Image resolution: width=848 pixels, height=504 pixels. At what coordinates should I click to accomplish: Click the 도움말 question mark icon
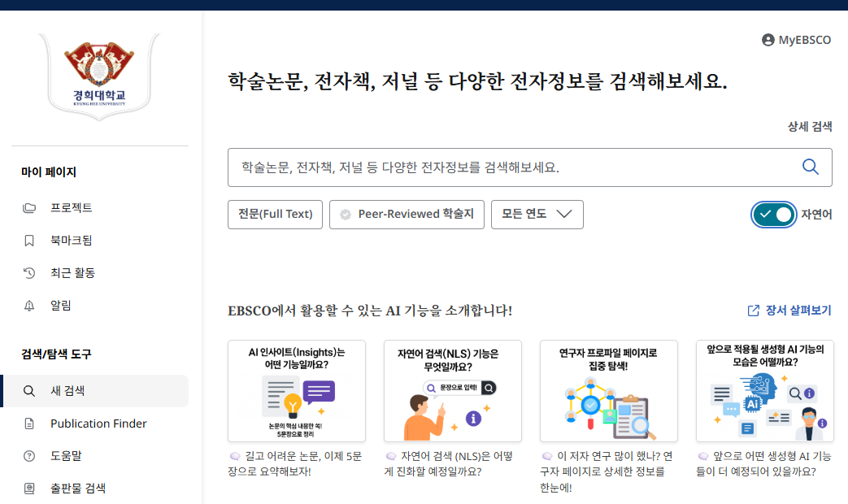(x=29, y=456)
